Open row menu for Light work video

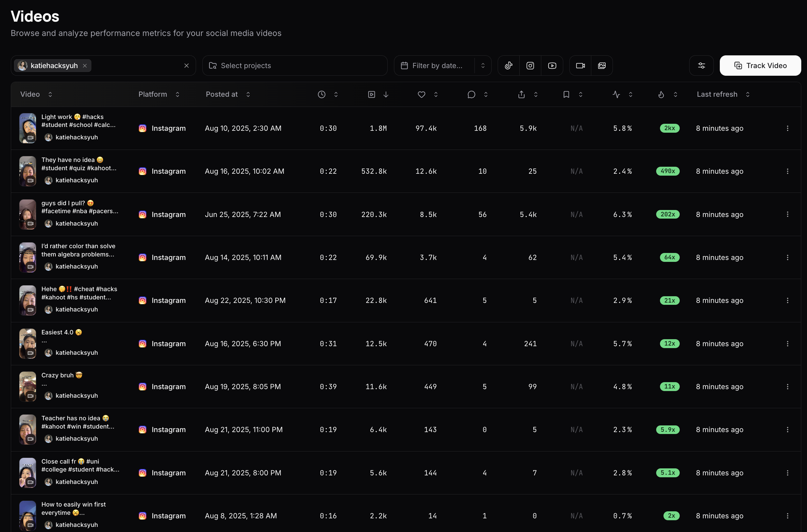pyautogui.click(x=787, y=128)
